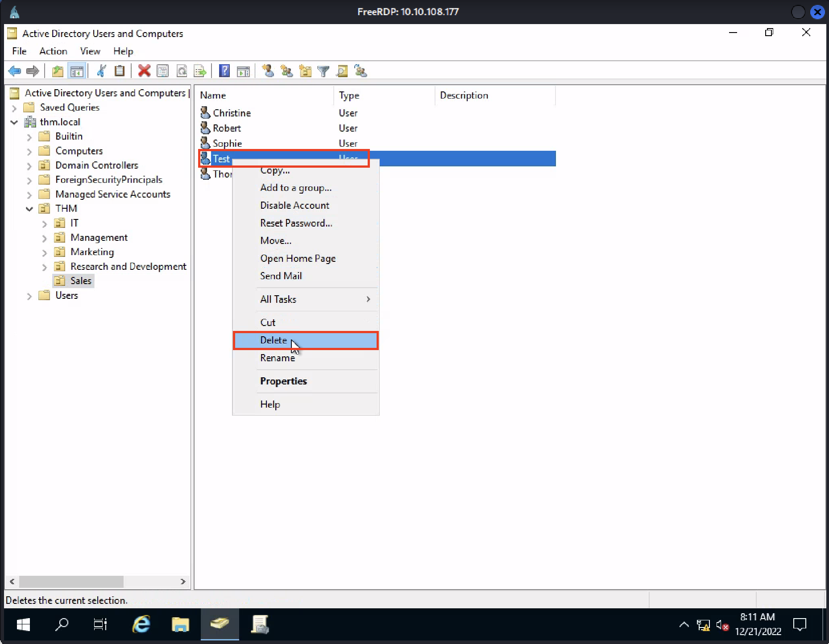Viewport: 829px width, 644px height.
Task: Choose Send Mail in context menu
Action: (x=306, y=276)
